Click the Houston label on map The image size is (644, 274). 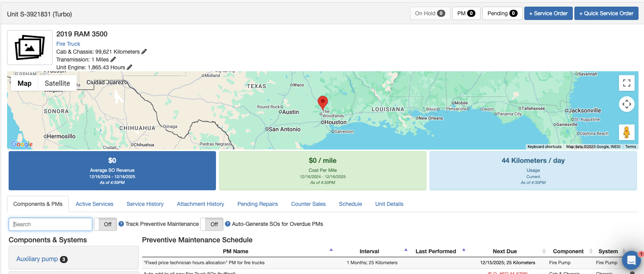click(335, 122)
